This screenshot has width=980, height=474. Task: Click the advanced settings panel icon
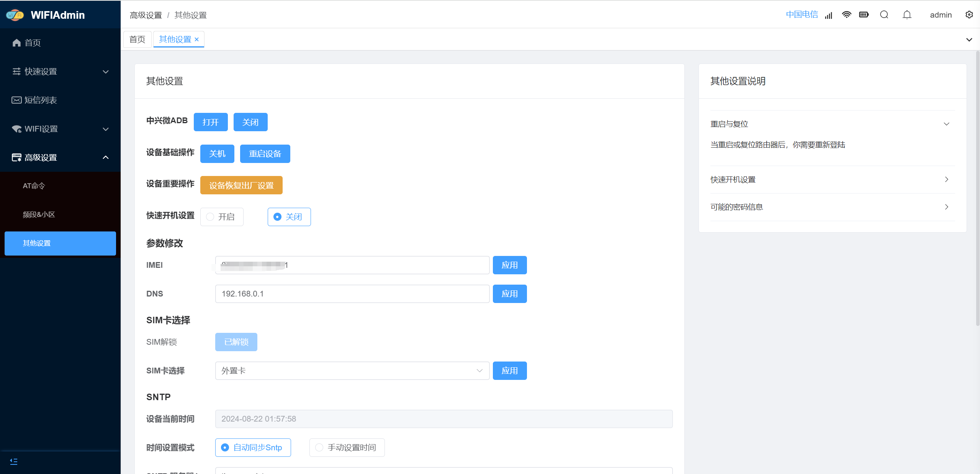pyautogui.click(x=16, y=158)
